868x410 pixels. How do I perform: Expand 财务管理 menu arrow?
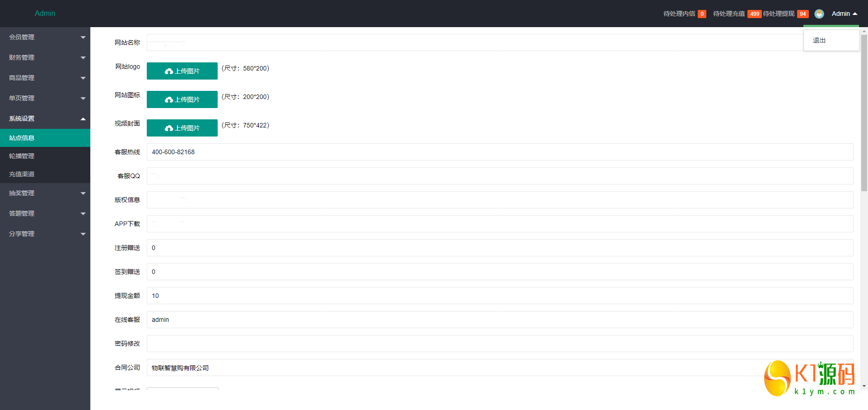pos(83,58)
